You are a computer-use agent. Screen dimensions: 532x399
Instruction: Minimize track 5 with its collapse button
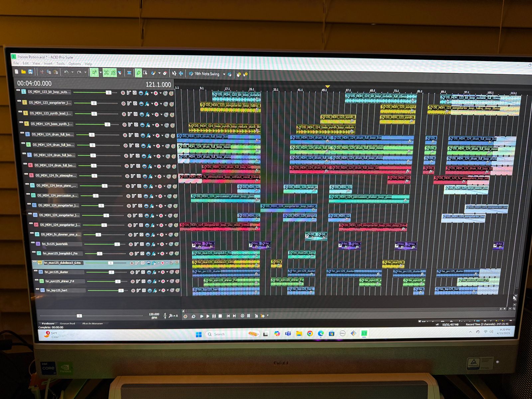22,133
